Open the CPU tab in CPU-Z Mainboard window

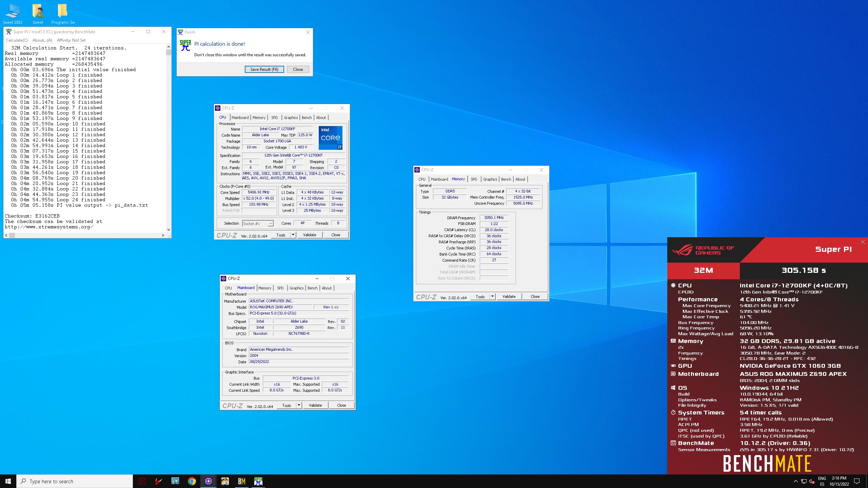point(229,288)
